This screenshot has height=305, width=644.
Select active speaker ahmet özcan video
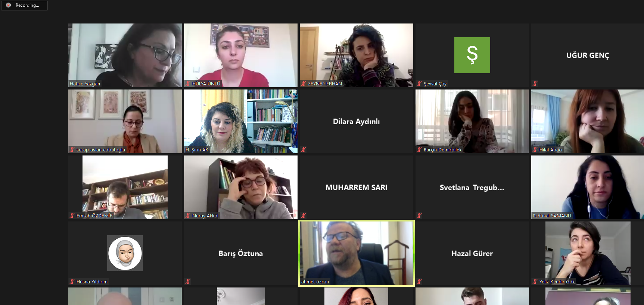tap(357, 253)
